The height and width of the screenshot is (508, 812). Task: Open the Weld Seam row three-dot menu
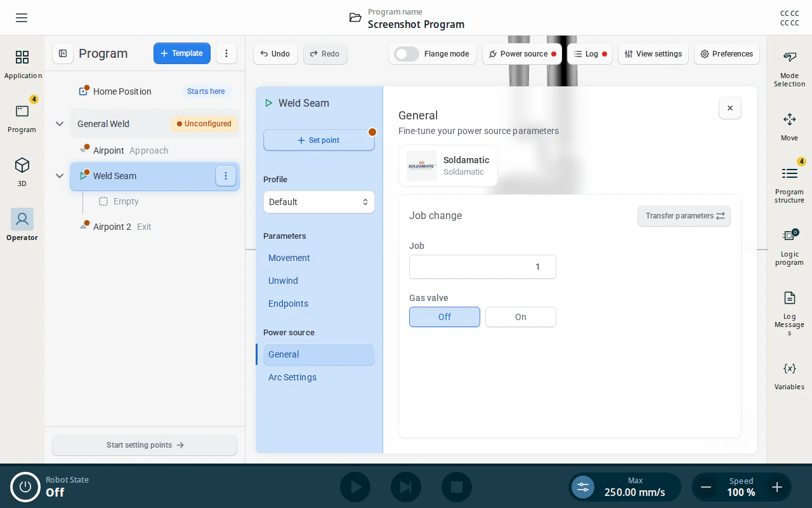(226, 176)
